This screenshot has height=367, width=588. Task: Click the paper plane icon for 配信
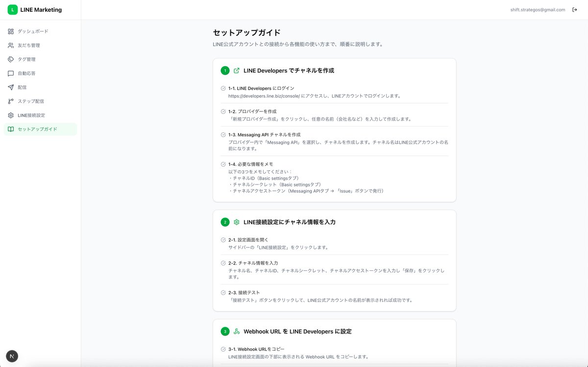click(x=11, y=87)
